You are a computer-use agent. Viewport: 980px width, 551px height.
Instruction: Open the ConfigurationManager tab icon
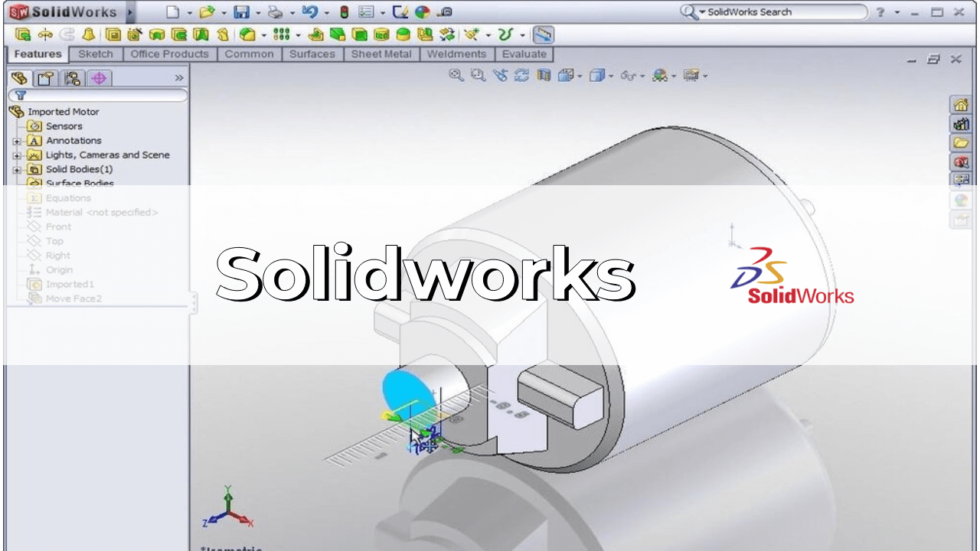point(73,78)
